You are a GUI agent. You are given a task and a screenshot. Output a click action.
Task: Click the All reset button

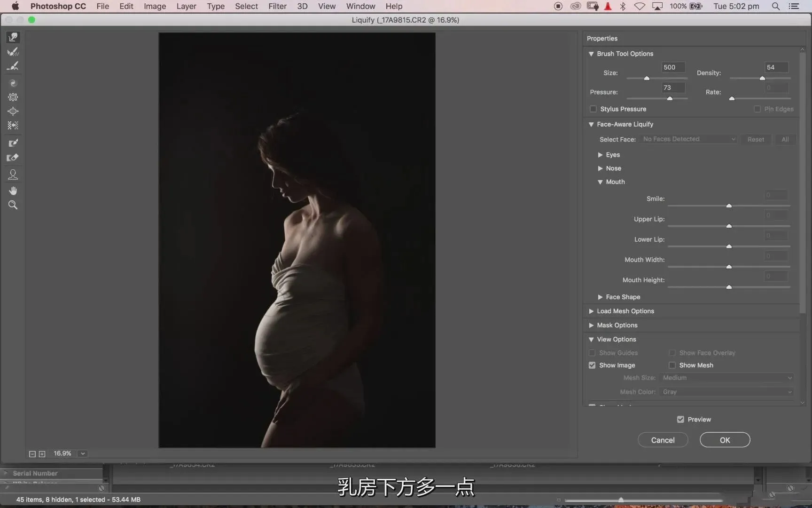tap(785, 139)
